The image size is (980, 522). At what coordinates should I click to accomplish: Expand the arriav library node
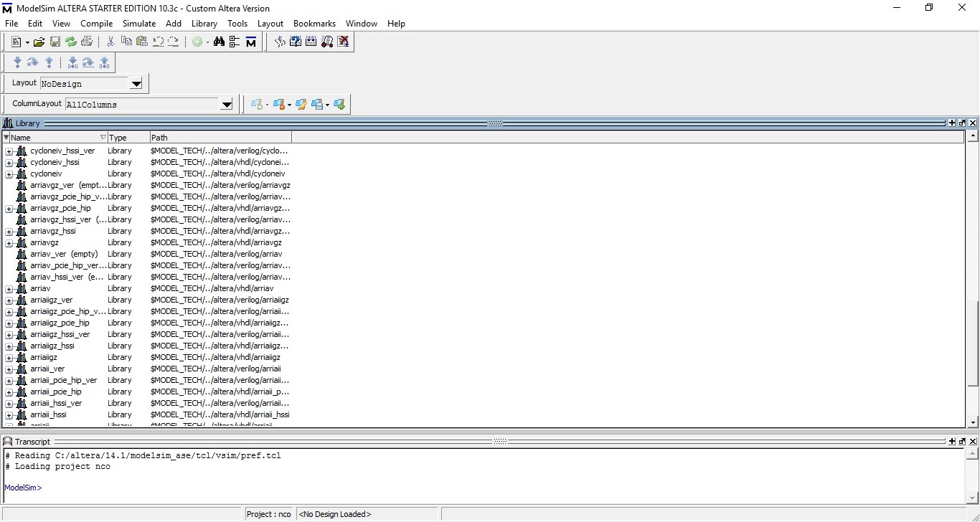9,289
